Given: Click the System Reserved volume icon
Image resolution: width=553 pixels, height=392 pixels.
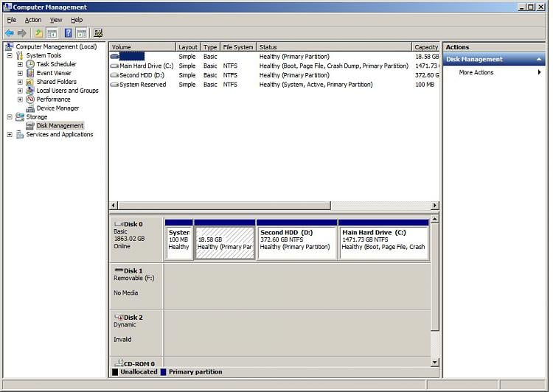Looking at the screenshot, I should tap(114, 85).
